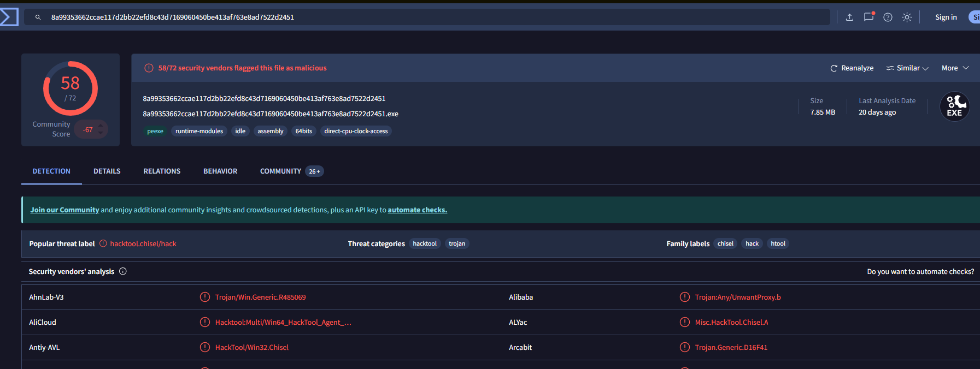The height and width of the screenshot is (369, 980).
Task: Click the alert icon for Antiy-AVL detection
Action: point(205,347)
